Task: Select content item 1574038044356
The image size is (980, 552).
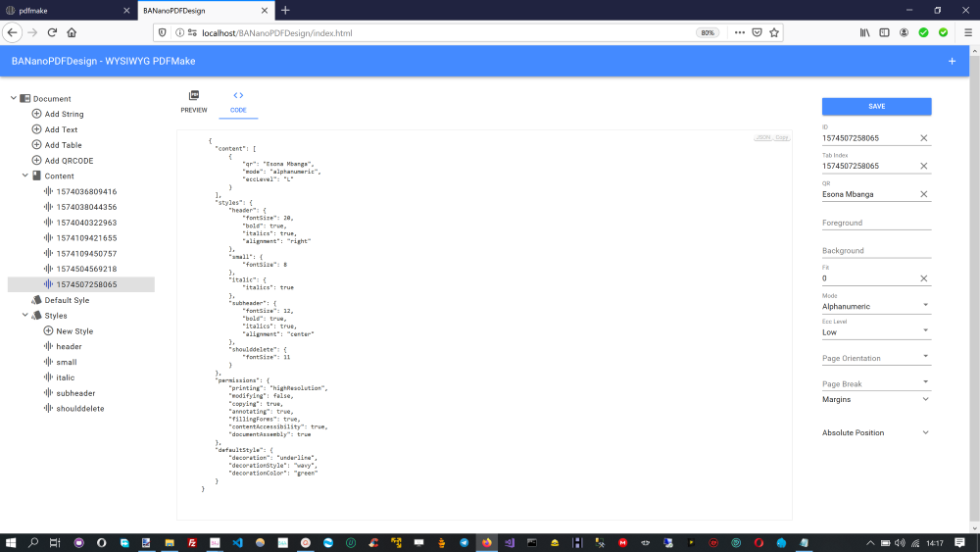Action: point(86,207)
